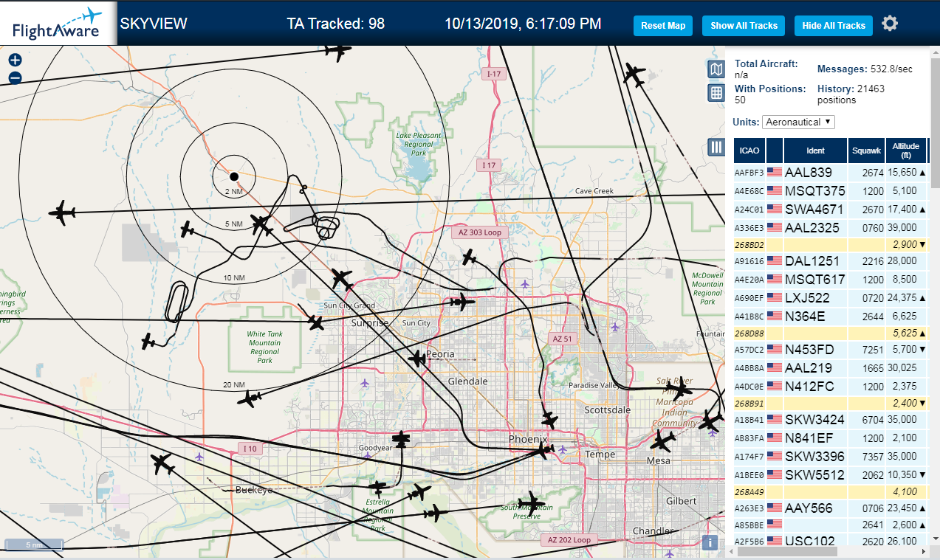The image size is (940, 560).
Task: Select the N841EF row
Action: coord(831,438)
